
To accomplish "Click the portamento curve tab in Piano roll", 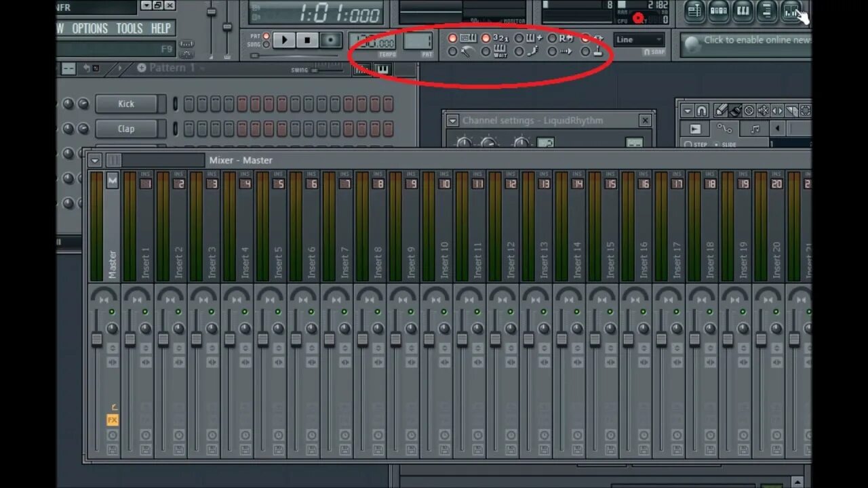I will pyautogui.click(x=725, y=129).
